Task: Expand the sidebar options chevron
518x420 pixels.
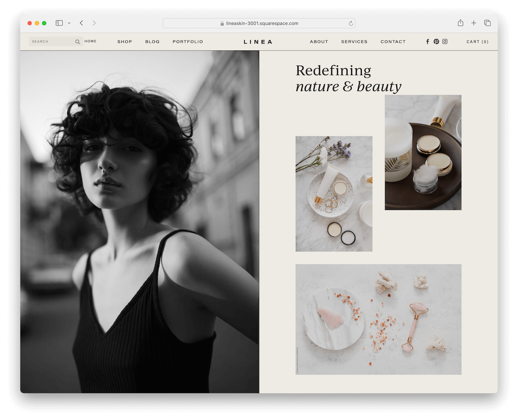Action: (x=68, y=23)
